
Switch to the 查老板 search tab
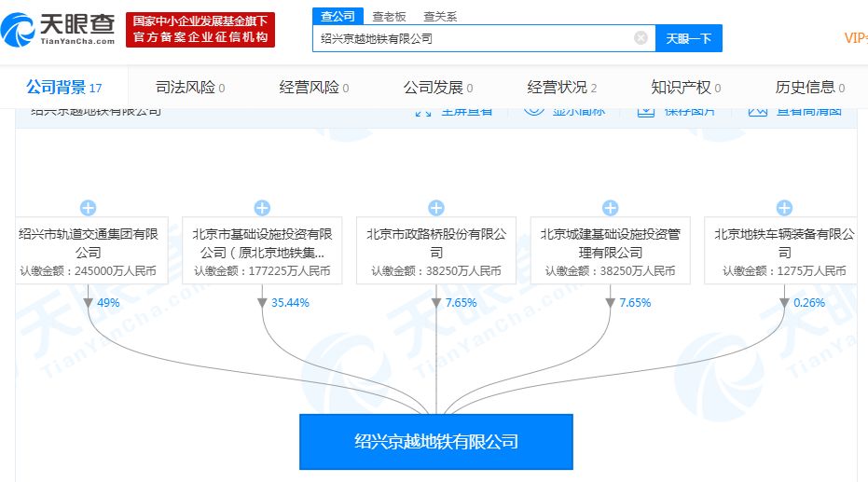point(389,17)
